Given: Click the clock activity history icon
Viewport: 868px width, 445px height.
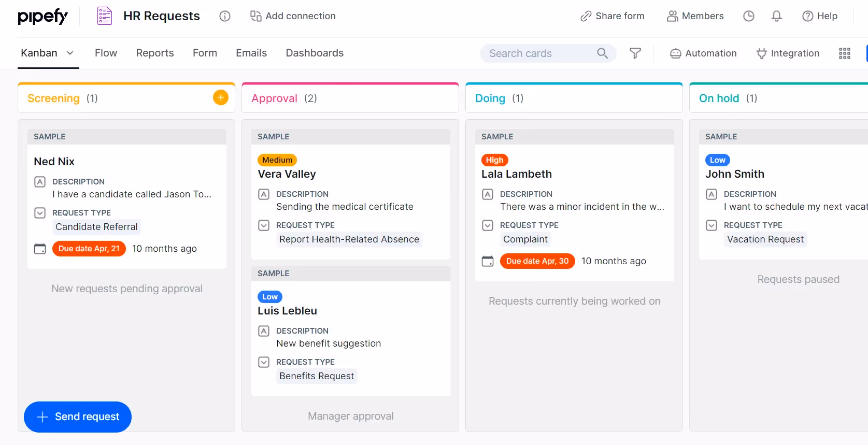Looking at the screenshot, I should coord(748,16).
